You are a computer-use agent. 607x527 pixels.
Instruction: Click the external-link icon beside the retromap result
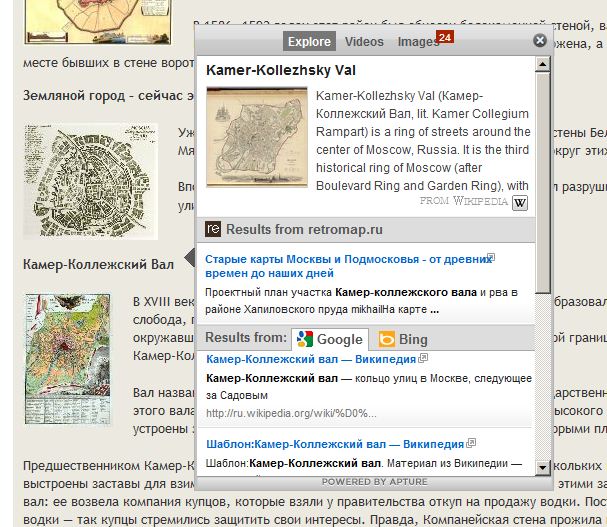pyautogui.click(x=491, y=258)
